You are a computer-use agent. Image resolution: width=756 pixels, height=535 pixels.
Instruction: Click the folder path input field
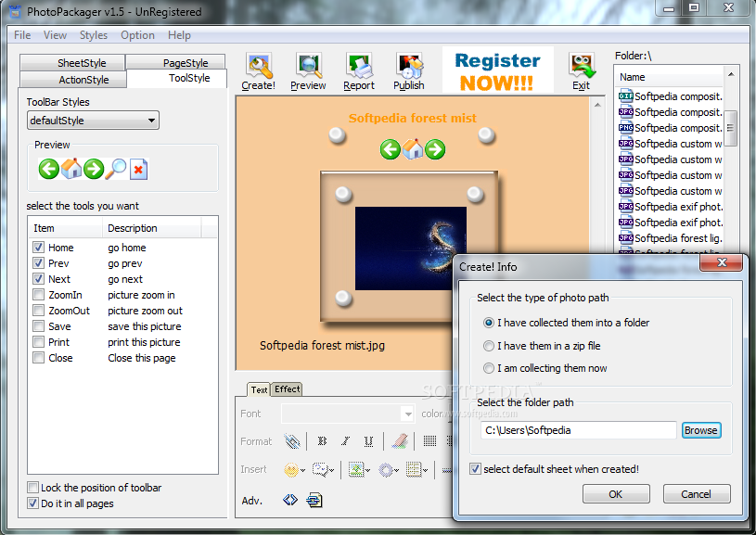tap(579, 430)
